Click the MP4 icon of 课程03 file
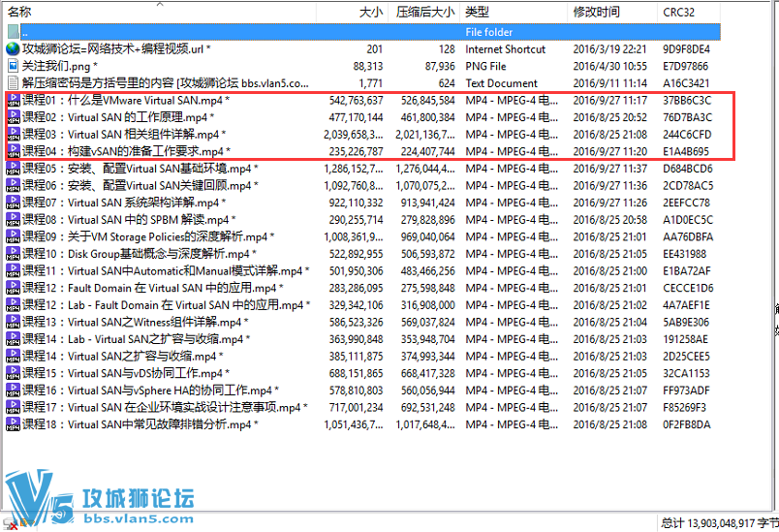The image size is (779, 532). pyautogui.click(x=13, y=134)
